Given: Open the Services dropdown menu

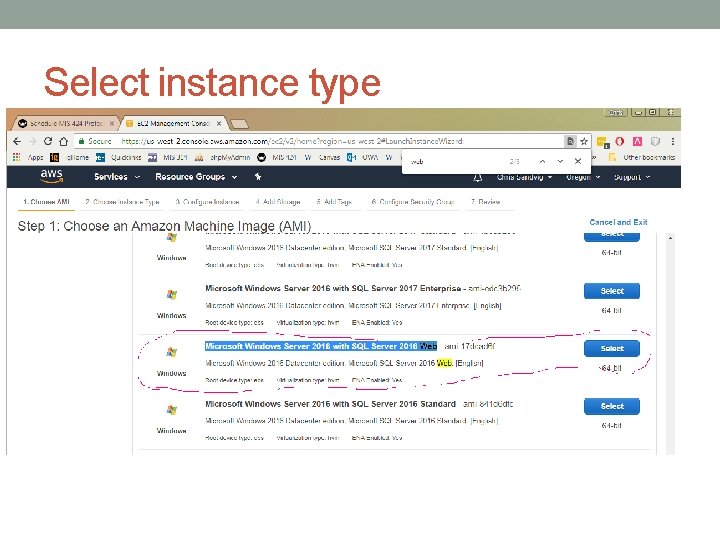Looking at the screenshot, I should (117, 177).
